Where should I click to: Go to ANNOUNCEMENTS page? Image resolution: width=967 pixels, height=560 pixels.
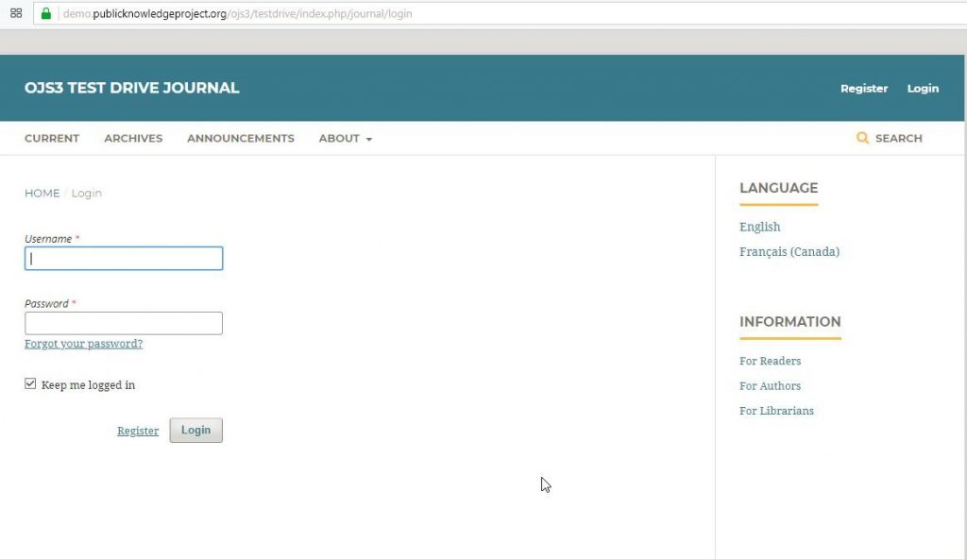[x=240, y=138]
